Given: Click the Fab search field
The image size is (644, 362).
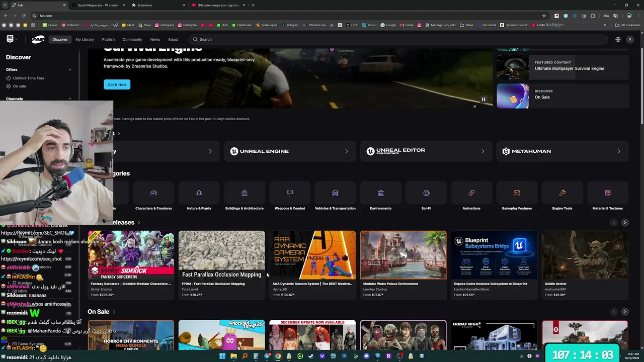Looking at the screenshot, I should pos(397,39).
